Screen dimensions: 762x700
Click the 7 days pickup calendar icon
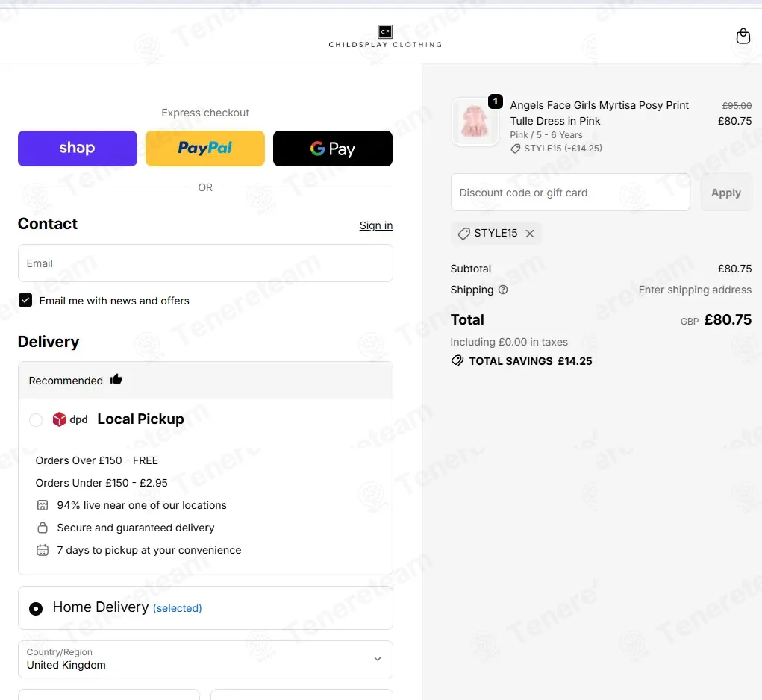tap(43, 550)
